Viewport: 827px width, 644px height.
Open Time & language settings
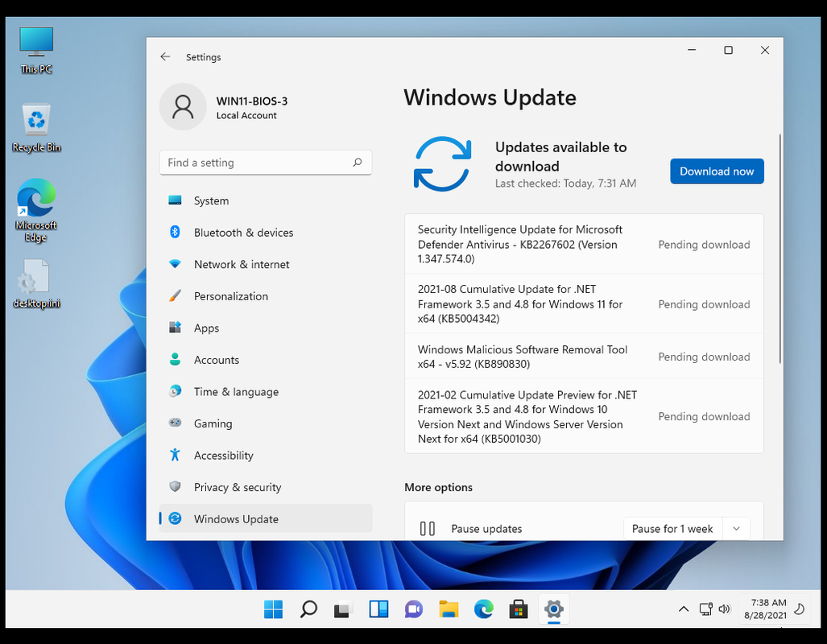coord(266,391)
